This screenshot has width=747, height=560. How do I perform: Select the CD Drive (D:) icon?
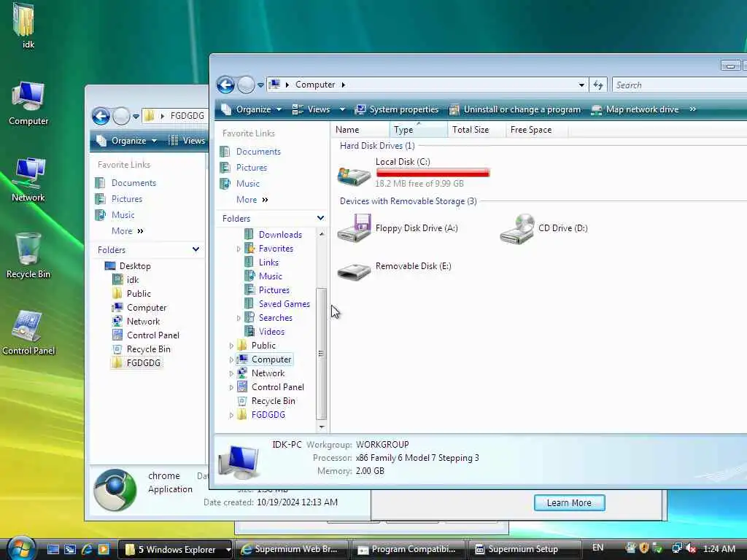click(x=517, y=229)
